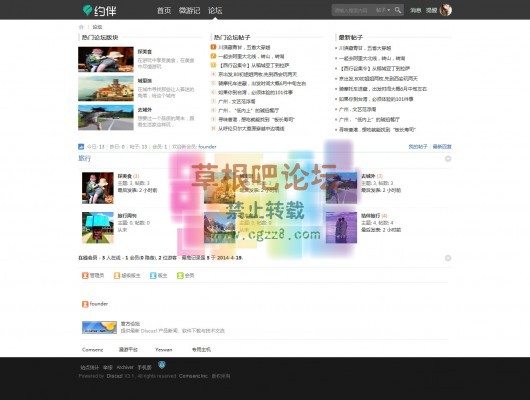This screenshot has width=530, height=400.
Task: Click the 超级版主 role icon
Action: (117, 276)
